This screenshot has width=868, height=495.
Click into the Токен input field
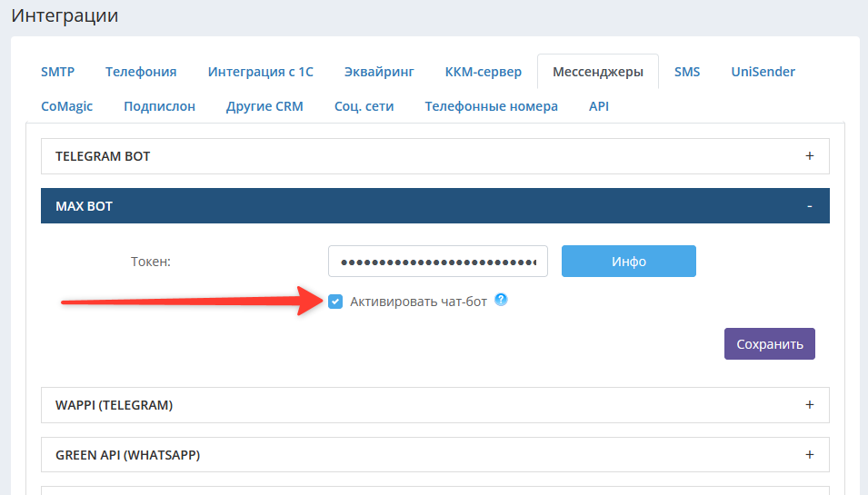(x=437, y=262)
